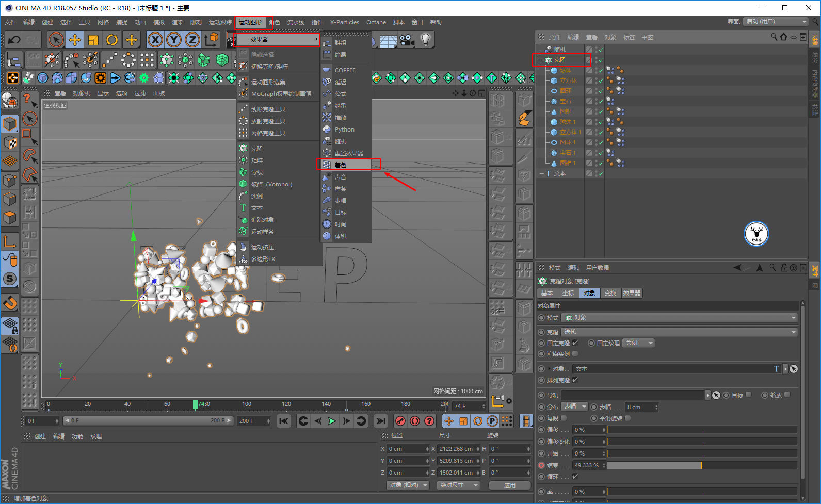
Task: Click the Go to end frame button
Action: click(381, 421)
